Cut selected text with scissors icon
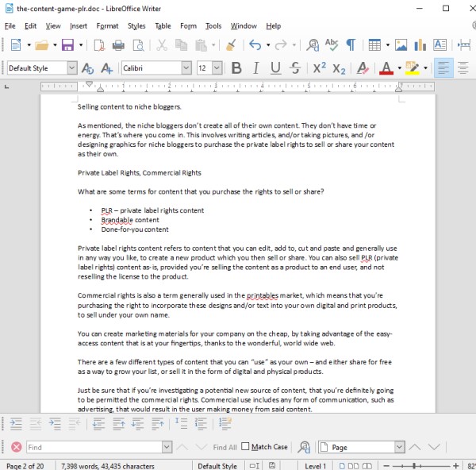 pos(162,45)
